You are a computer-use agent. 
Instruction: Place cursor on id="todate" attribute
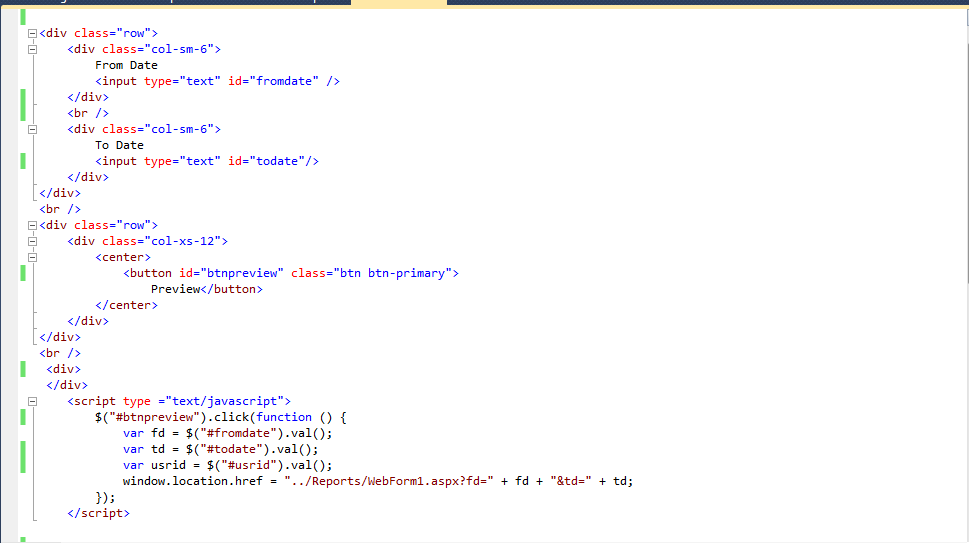point(266,161)
